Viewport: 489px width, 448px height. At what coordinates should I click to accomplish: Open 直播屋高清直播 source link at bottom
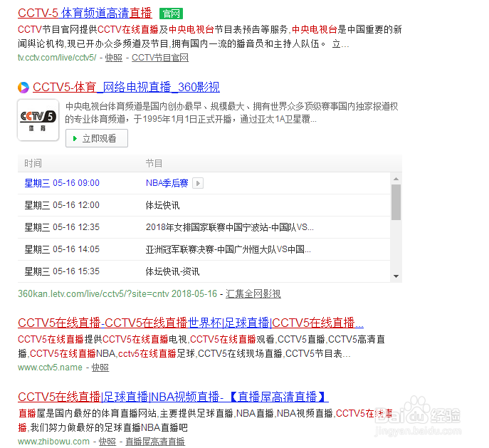155,442
